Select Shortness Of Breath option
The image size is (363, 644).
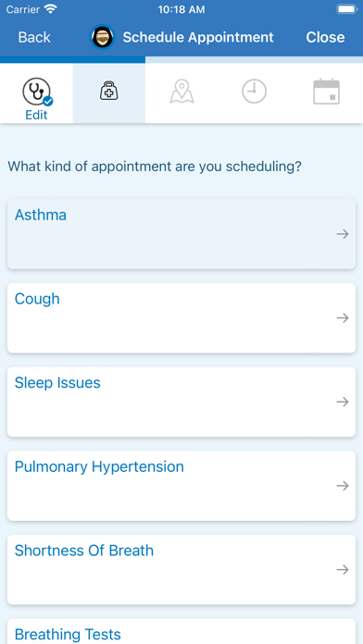[x=181, y=570]
